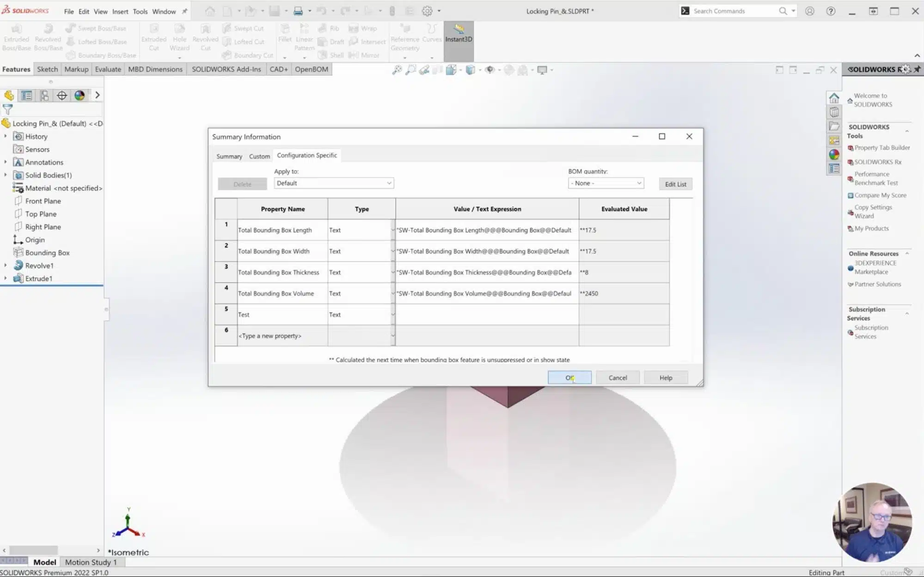This screenshot has width=924, height=577.
Task: Open the Motion Study 1 tab
Action: coord(91,562)
